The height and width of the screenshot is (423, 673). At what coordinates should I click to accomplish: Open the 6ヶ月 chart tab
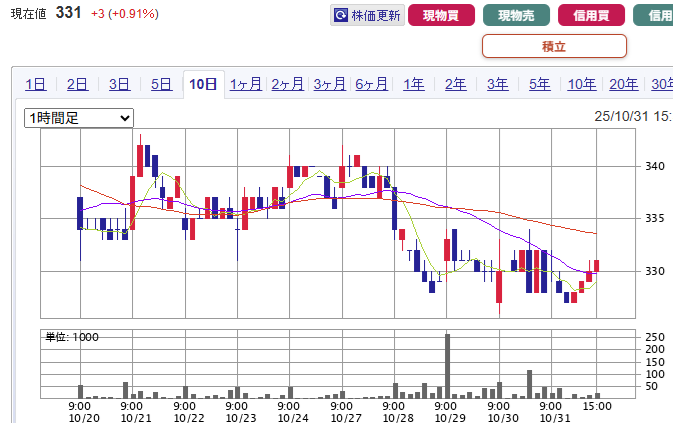pyautogui.click(x=371, y=84)
